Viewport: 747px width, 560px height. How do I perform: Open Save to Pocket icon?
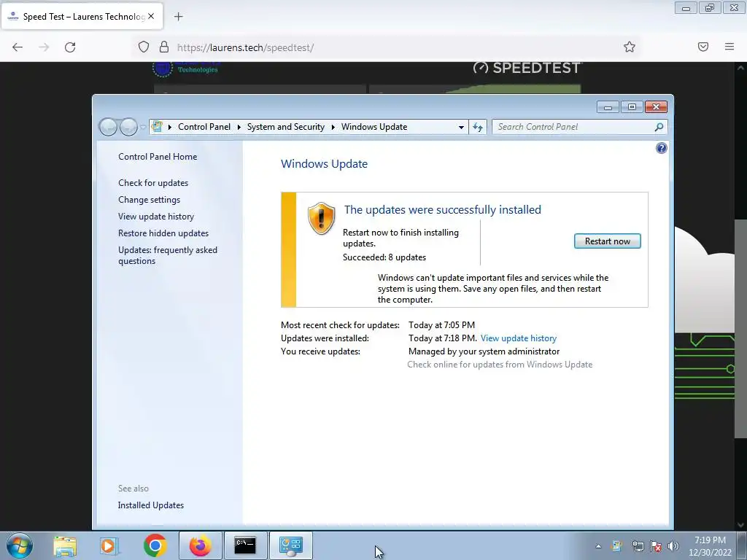click(703, 47)
